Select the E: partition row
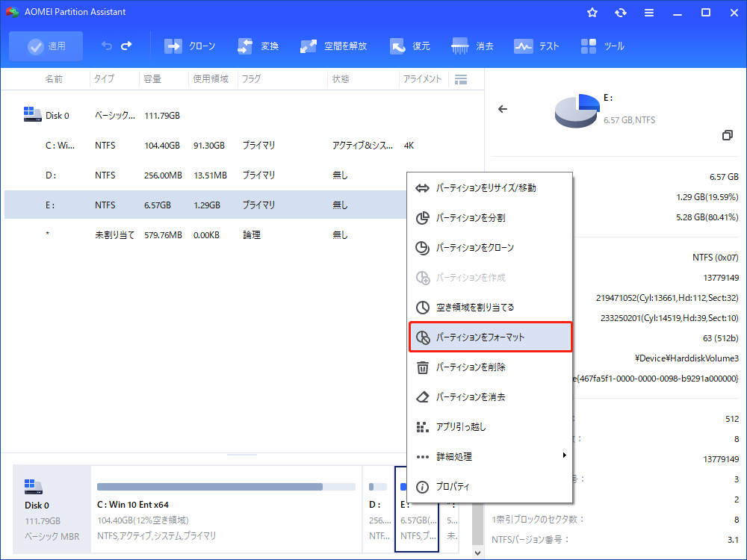 (205, 205)
